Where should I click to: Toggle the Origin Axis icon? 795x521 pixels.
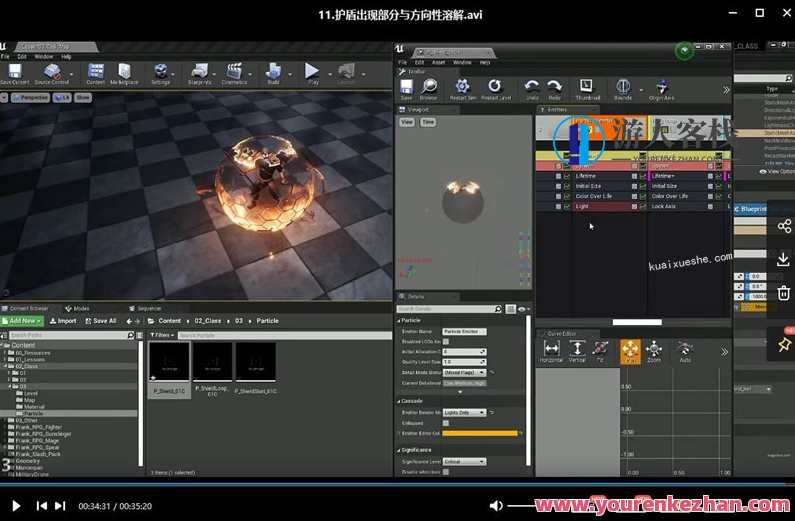(x=662, y=87)
